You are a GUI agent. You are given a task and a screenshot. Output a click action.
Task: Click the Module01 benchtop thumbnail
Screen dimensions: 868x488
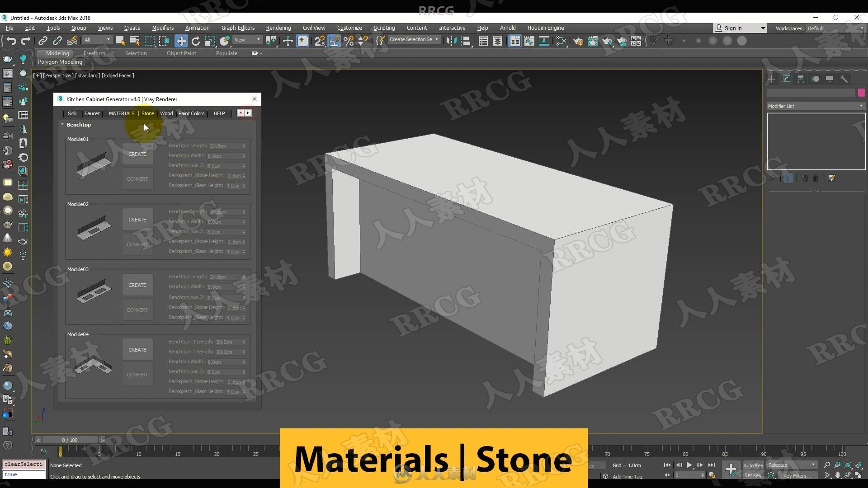[94, 164]
